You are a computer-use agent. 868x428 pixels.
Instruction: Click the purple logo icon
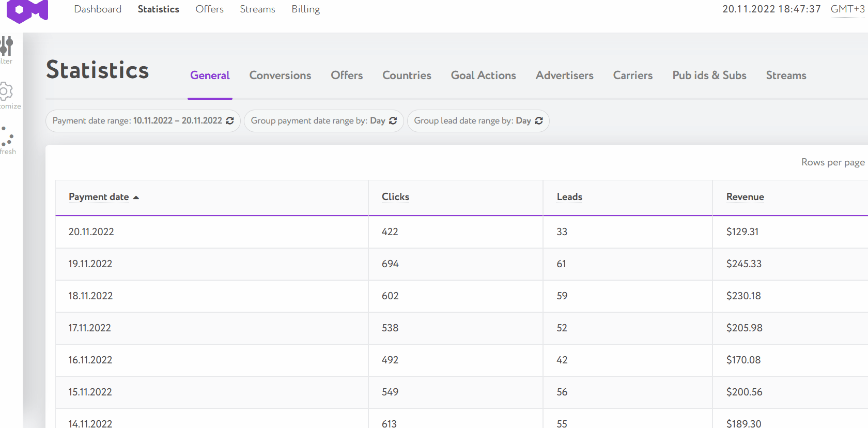pyautogui.click(x=27, y=11)
